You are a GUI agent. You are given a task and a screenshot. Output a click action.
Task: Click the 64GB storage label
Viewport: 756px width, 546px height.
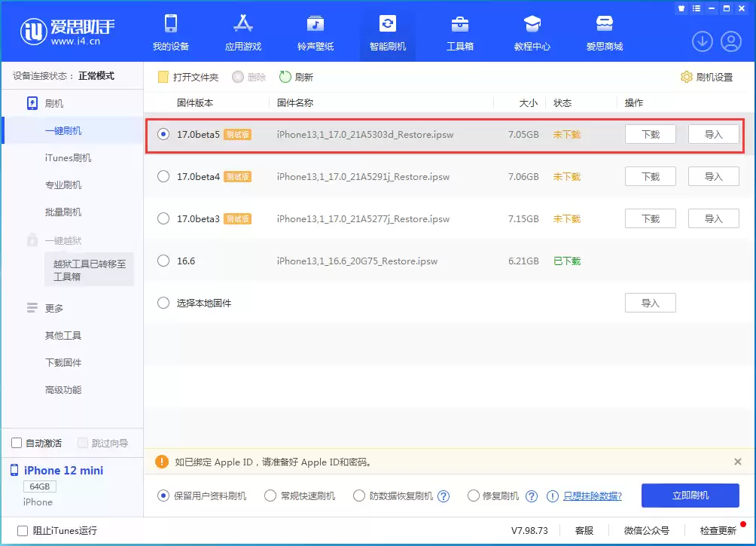tap(40, 487)
